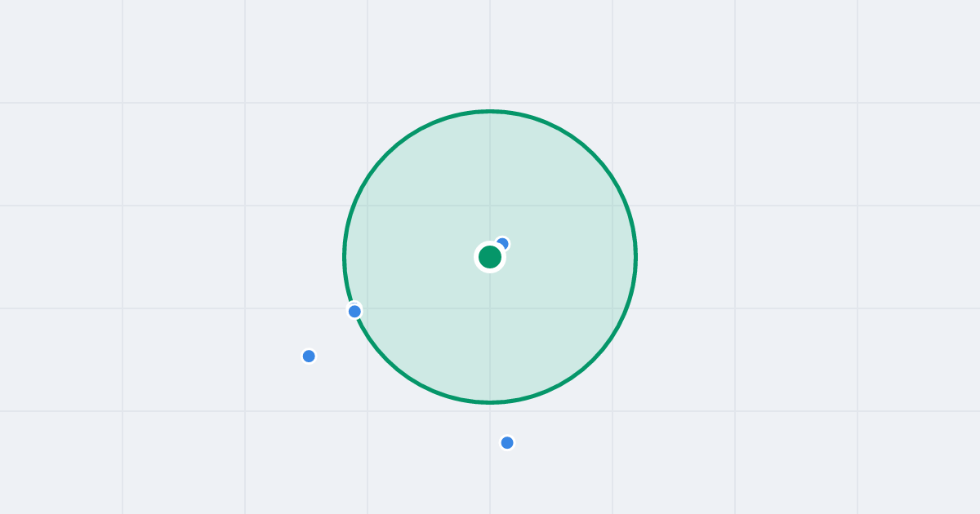Click the bottommost point of the green circle outline

point(490,402)
